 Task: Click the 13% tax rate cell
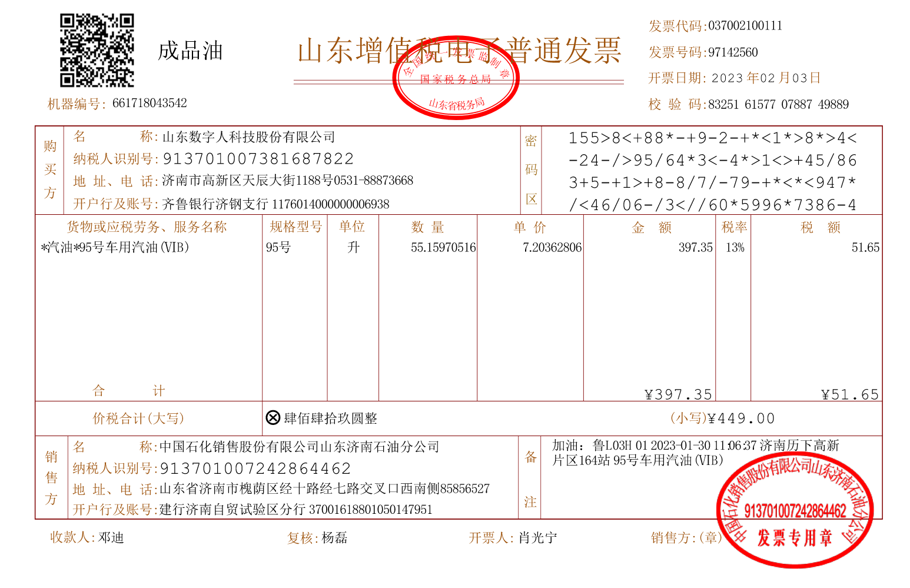point(735,248)
